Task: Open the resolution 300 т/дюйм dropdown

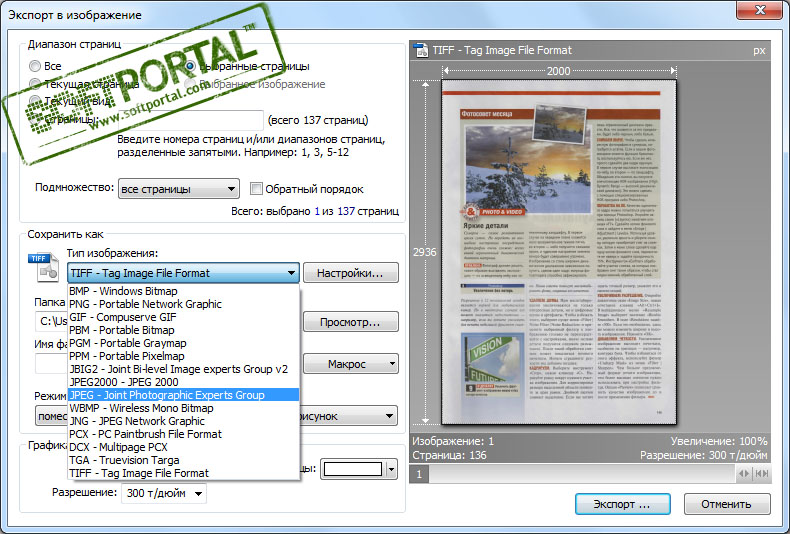Action: (x=164, y=493)
